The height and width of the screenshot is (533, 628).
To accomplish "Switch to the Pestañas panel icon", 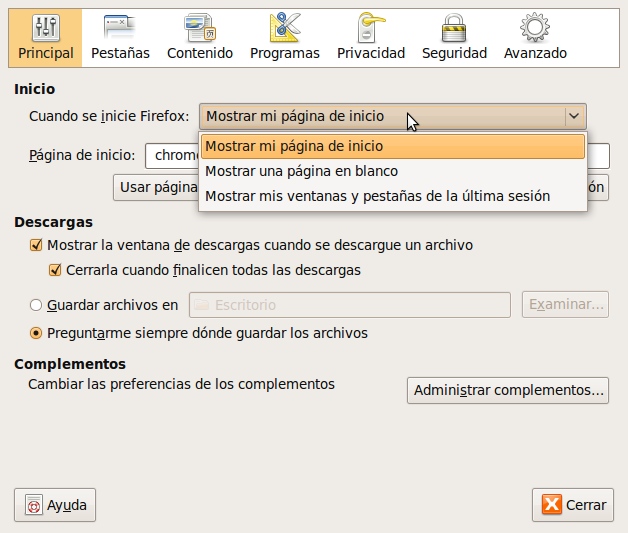I will [x=120, y=27].
